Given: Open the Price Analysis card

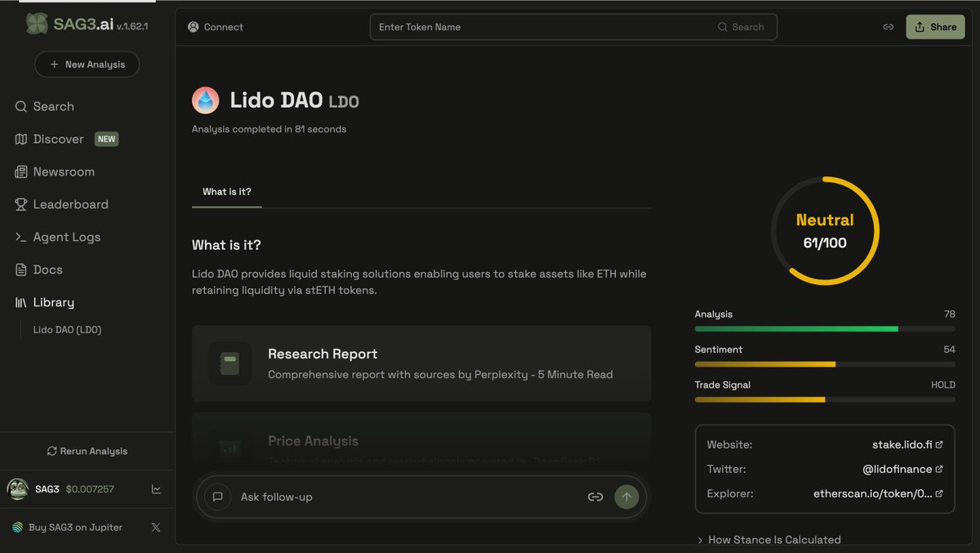Looking at the screenshot, I should click(421, 441).
